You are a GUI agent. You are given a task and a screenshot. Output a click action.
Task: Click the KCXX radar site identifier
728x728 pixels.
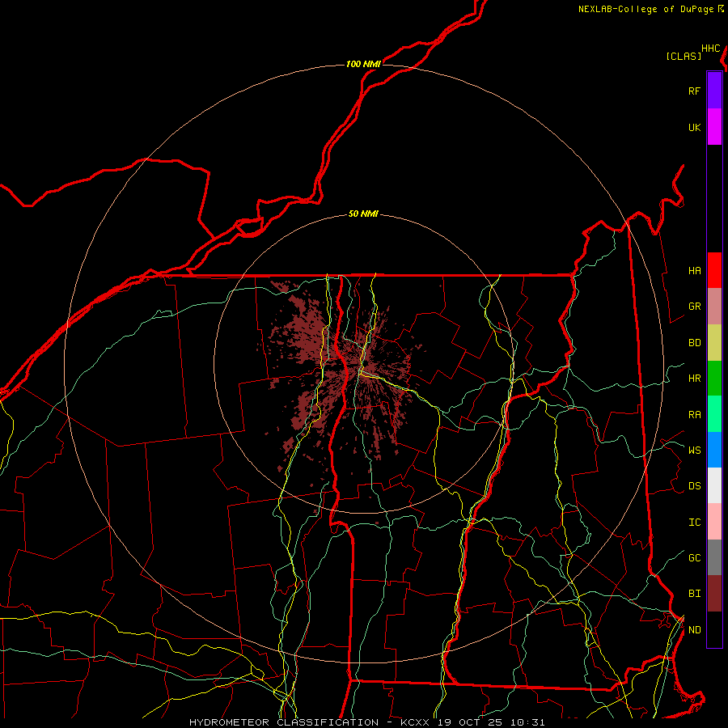415,722
